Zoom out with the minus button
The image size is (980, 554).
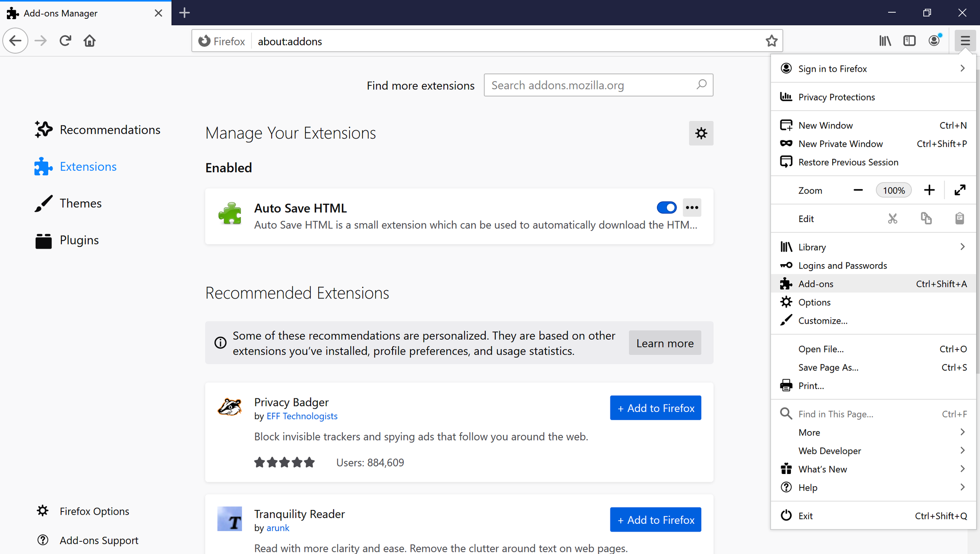(x=858, y=190)
